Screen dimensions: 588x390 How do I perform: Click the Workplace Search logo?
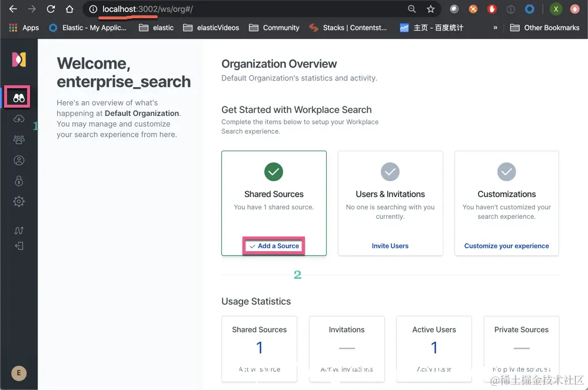click(19, 59)
